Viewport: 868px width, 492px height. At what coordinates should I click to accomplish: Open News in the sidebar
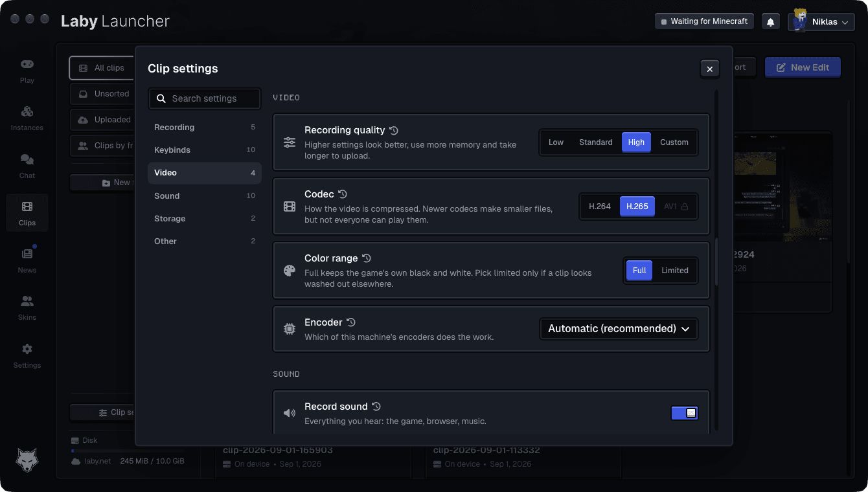click(27, 261)
